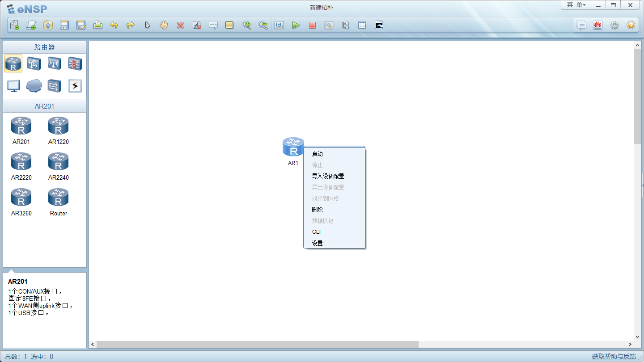The height and width of the screenshot is (362, 644).
Task: Open the 菜单 dropdown in title bar
Action: coord(576,5)
